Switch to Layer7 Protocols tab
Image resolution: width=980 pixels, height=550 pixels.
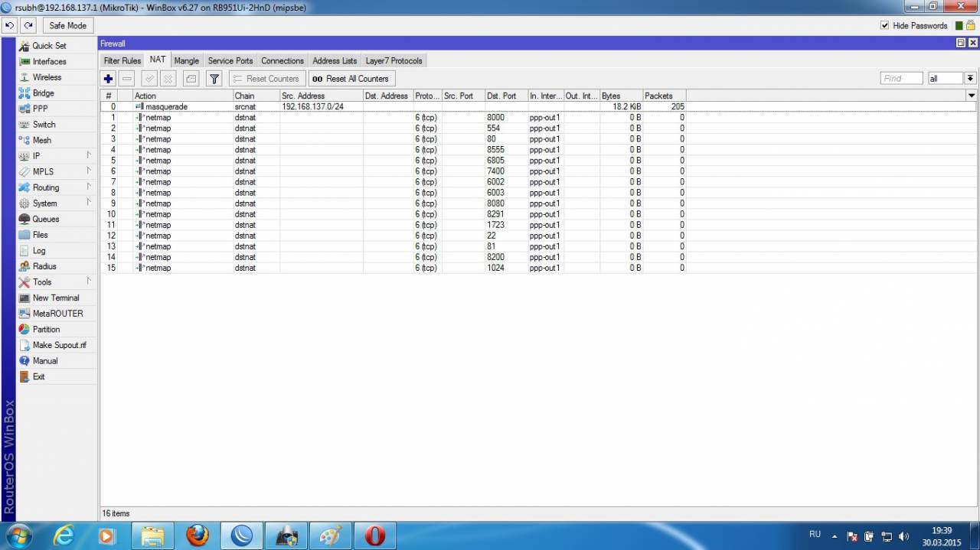click(394, 60)
